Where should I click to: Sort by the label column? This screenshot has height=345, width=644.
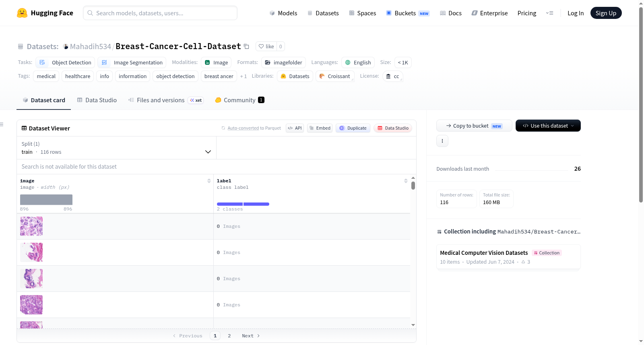406,181
